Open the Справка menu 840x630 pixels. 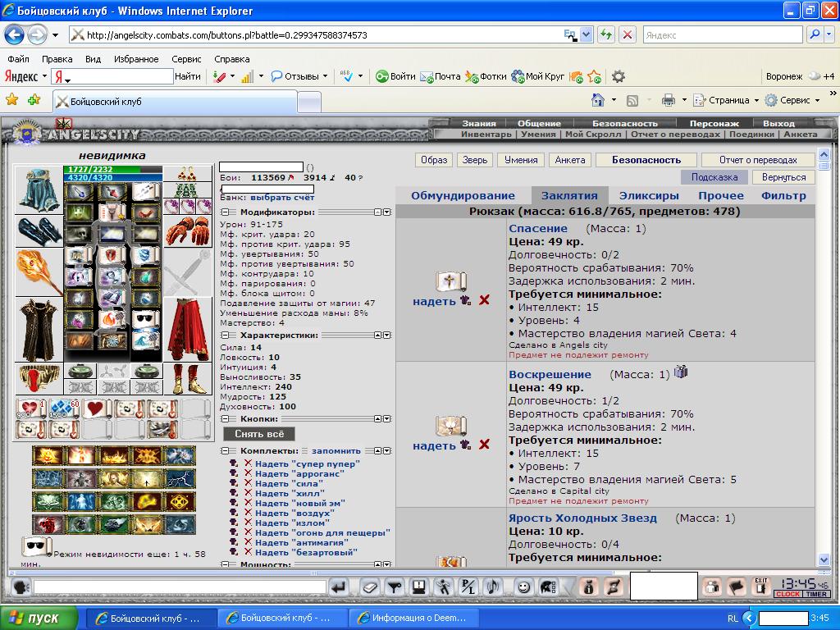231,59
